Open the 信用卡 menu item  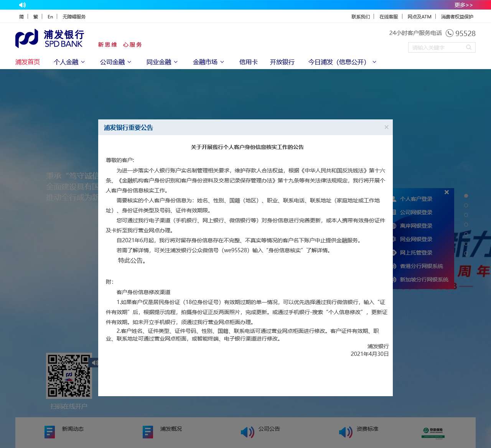[249, 62]
